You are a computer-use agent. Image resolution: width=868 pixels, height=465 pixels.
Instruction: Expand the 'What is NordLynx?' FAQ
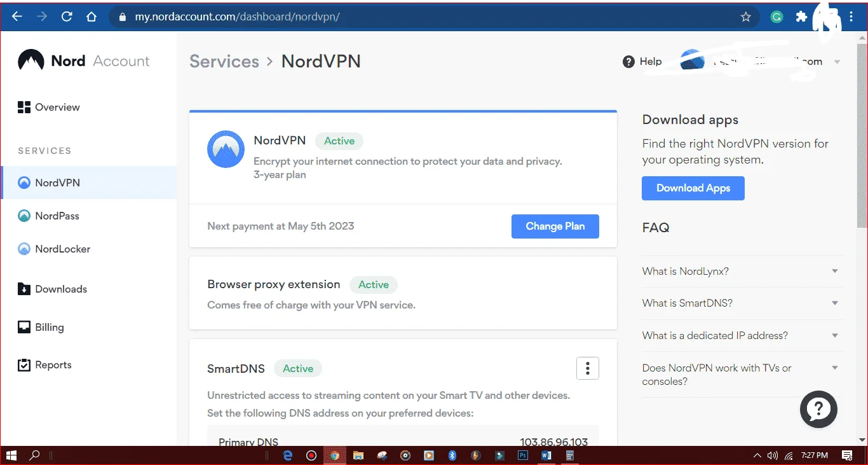(x=741, y=271)
